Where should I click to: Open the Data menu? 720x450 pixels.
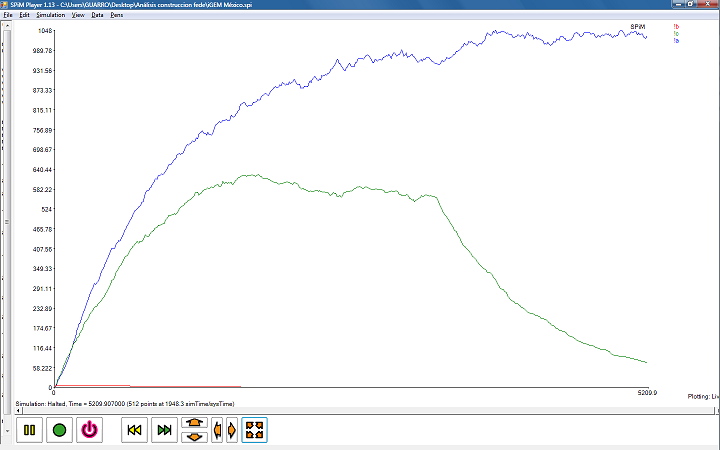[97, 15]
